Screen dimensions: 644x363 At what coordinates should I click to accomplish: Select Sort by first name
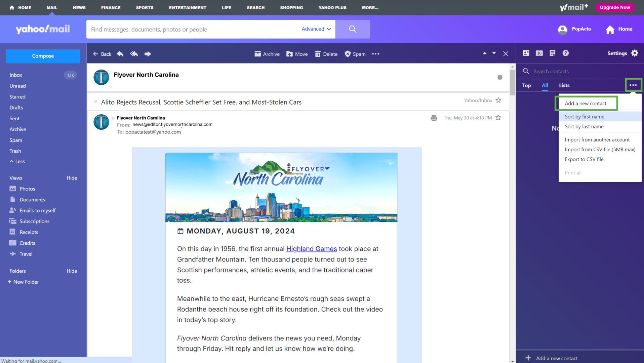click(x=600, y=117)
